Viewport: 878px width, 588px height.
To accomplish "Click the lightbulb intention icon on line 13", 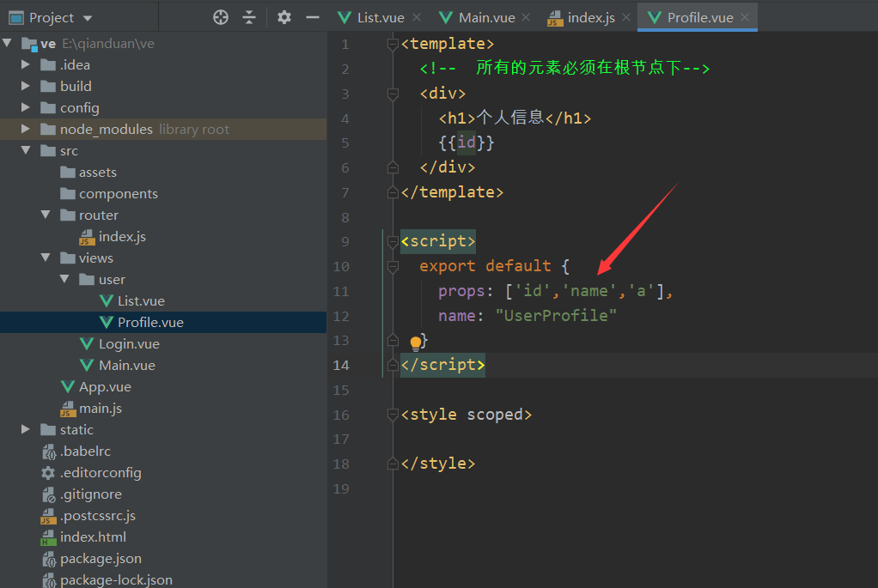I will (x=416, y=342).
